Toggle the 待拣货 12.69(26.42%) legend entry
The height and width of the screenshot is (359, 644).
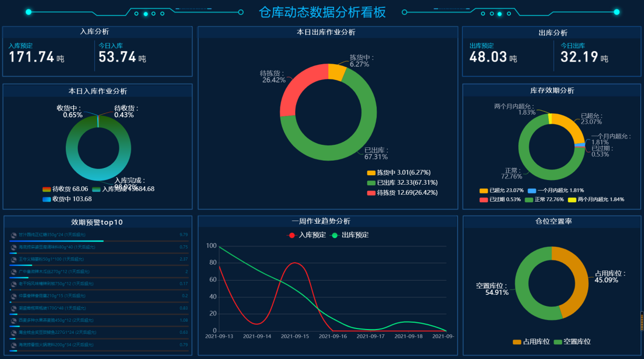click(402, 193)
